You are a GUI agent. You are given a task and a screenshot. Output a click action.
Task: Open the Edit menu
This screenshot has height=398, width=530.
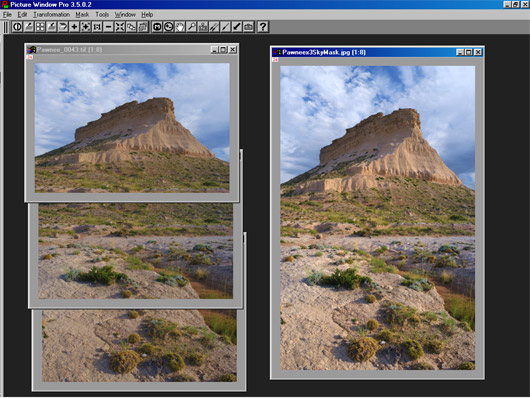pyautogui.click(x=22, y=15)
